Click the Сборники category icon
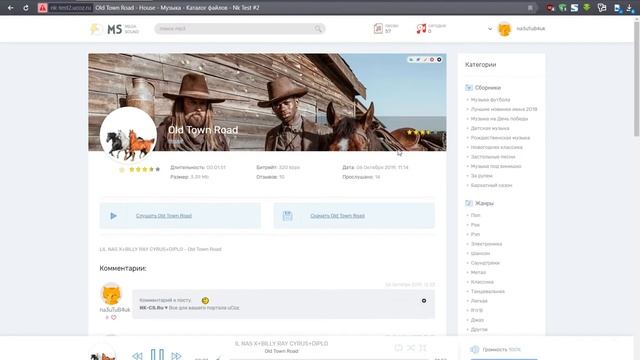 pos(469,87)
